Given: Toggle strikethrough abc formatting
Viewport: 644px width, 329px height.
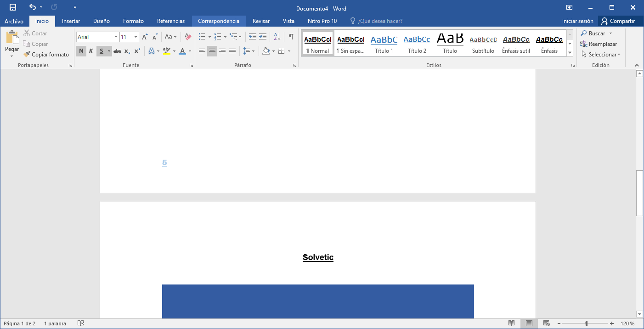Looking at the screenshot, I should click(117, 51).
